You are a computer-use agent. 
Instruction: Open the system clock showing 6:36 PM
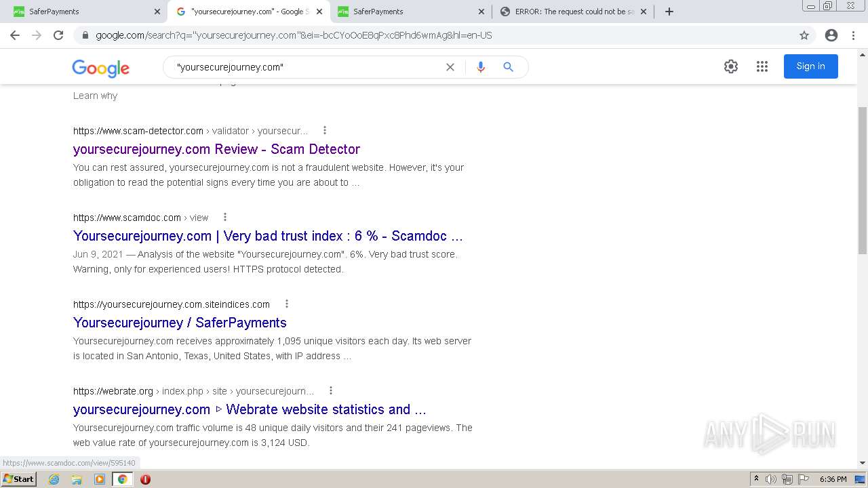tap(833, 479)
